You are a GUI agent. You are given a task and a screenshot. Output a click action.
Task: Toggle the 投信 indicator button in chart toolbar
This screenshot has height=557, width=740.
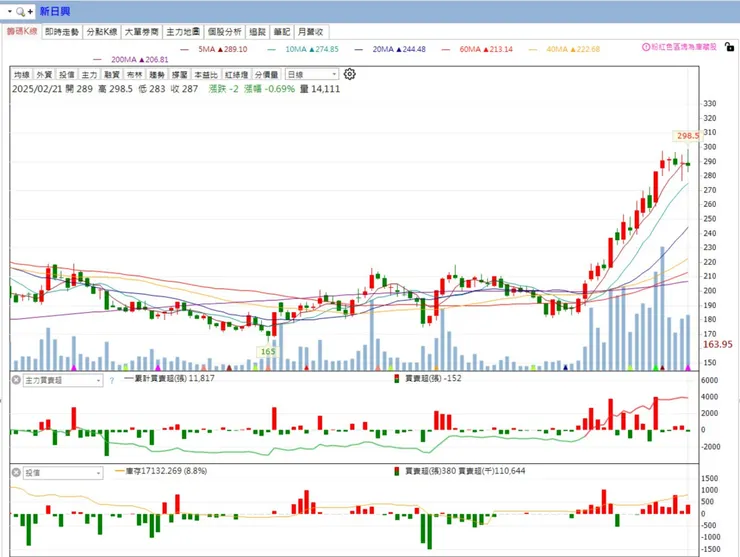point(67,75)
